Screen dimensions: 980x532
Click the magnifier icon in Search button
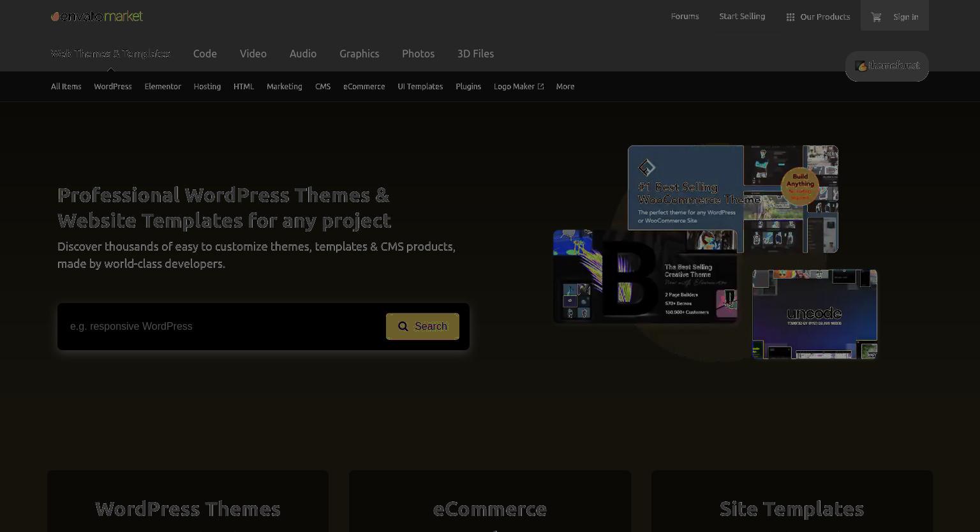[x=403, y=327]
